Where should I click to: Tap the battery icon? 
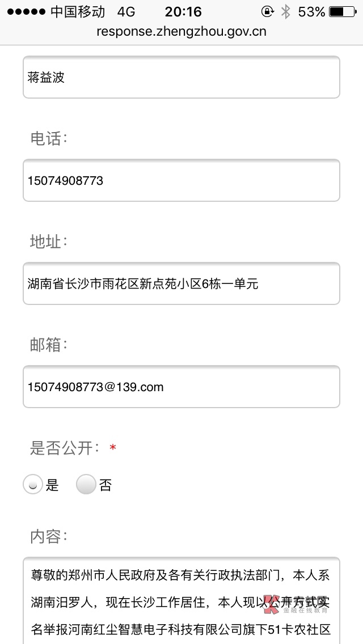pos(344,12)
